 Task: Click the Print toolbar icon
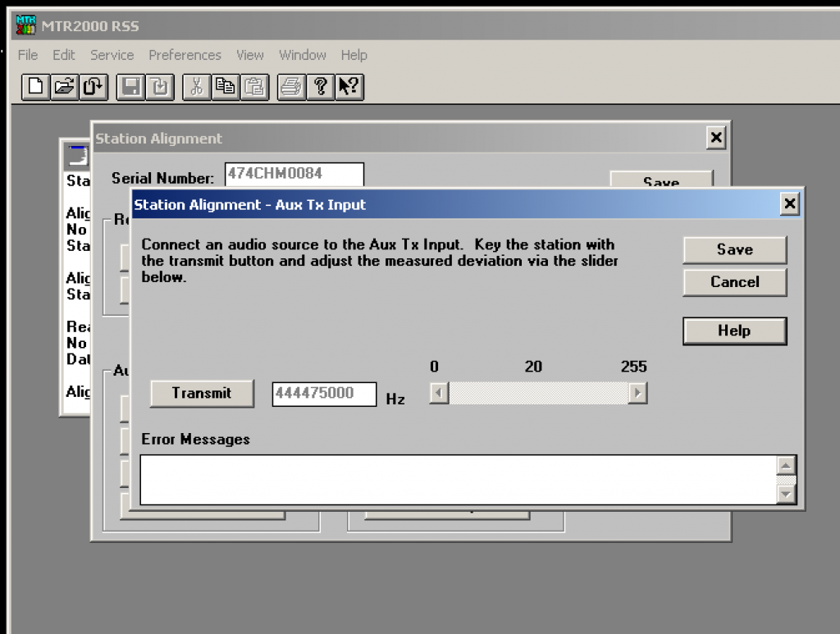pos(291,87)
